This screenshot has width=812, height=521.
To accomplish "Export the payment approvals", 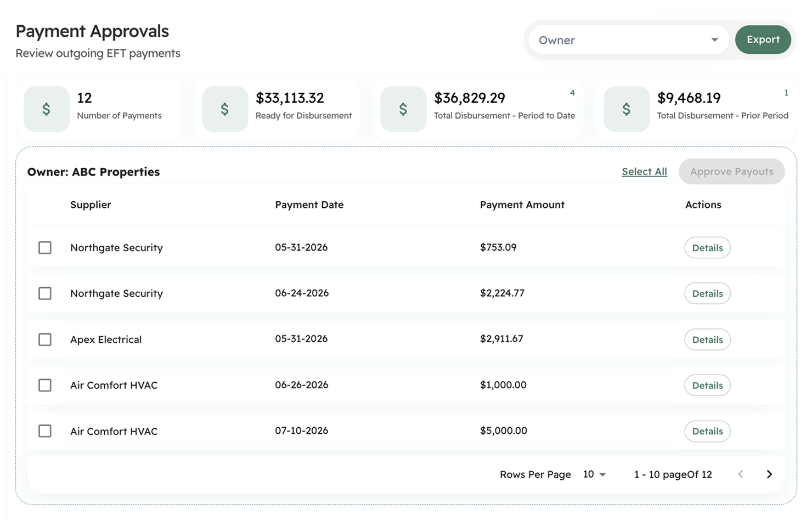I will pos(763,39).
